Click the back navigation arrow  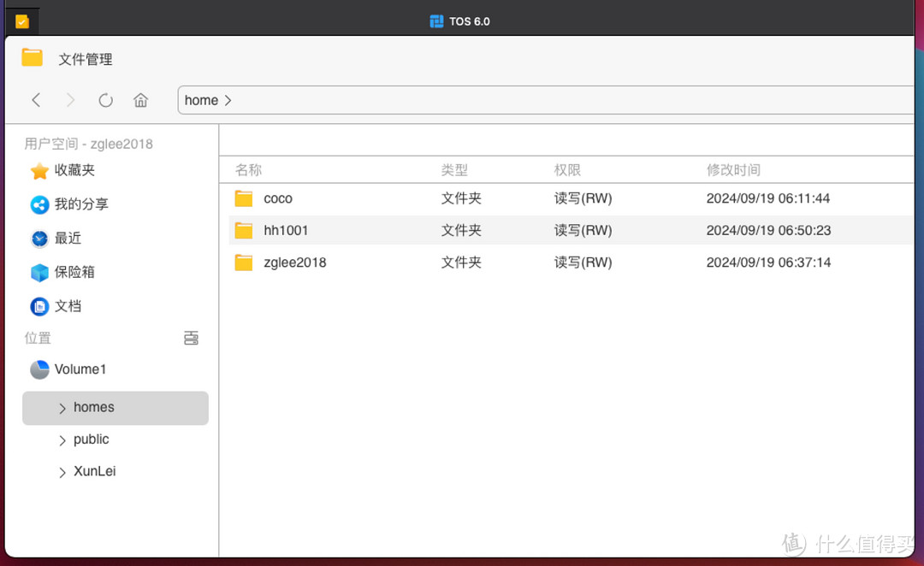point(36,100)
